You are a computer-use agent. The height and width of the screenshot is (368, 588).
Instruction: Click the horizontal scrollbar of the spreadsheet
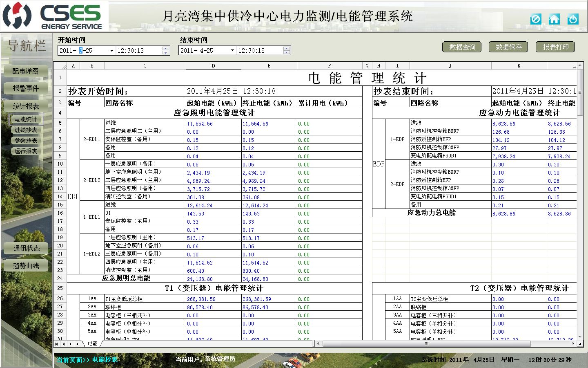tap(426, 344)
